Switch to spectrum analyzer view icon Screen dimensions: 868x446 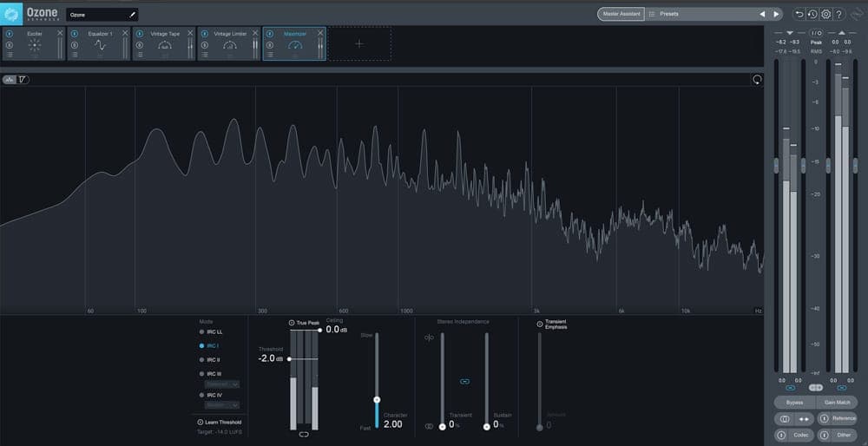[10, 80]
